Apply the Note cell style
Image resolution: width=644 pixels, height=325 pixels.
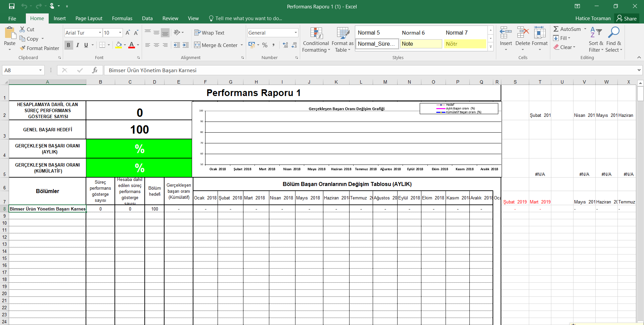click(421, 44)
